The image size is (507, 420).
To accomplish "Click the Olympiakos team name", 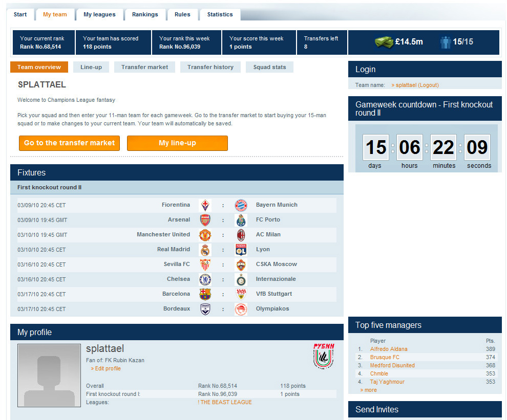I will click(x=272, y=309).
